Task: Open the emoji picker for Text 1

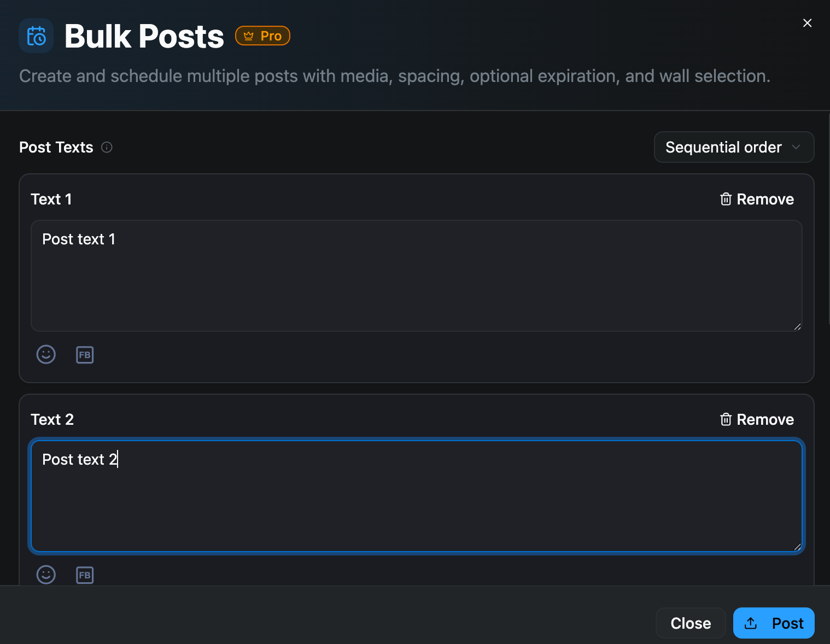Action: (46, 354)
